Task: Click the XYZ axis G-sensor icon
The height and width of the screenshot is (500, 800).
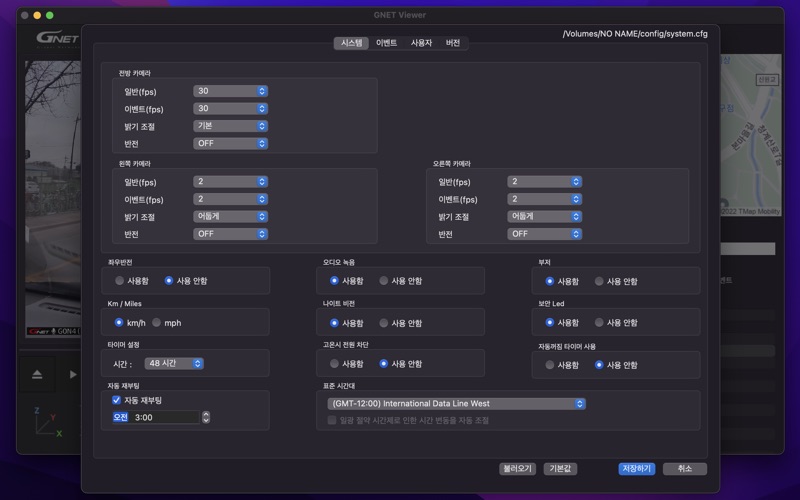Action: pyautogui.click(x=47, y=422)
